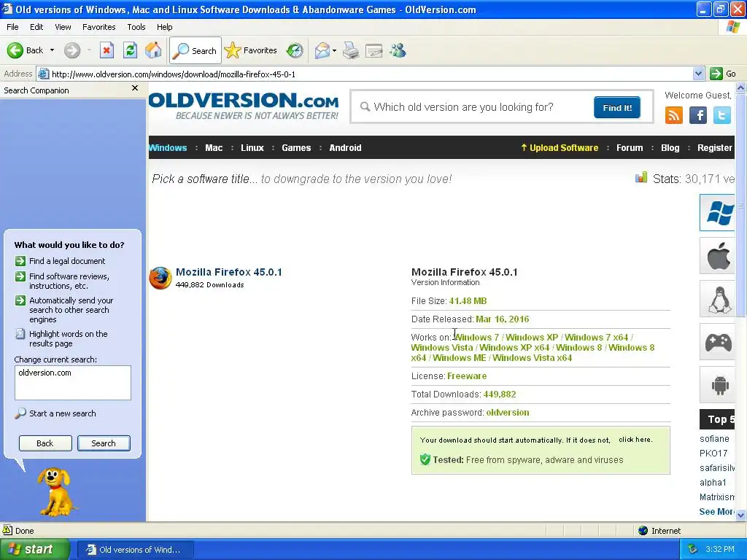Open the Edit menu

(36, 27)
